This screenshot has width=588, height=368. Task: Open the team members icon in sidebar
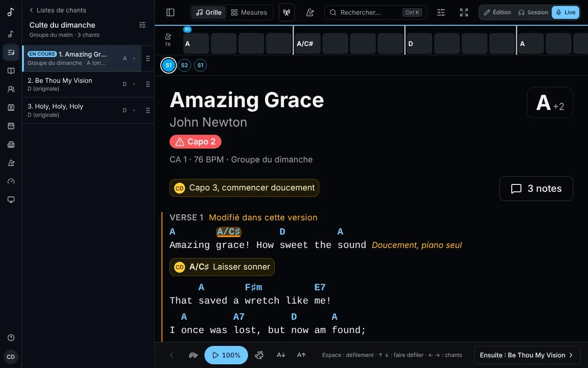tap(11, 89)
